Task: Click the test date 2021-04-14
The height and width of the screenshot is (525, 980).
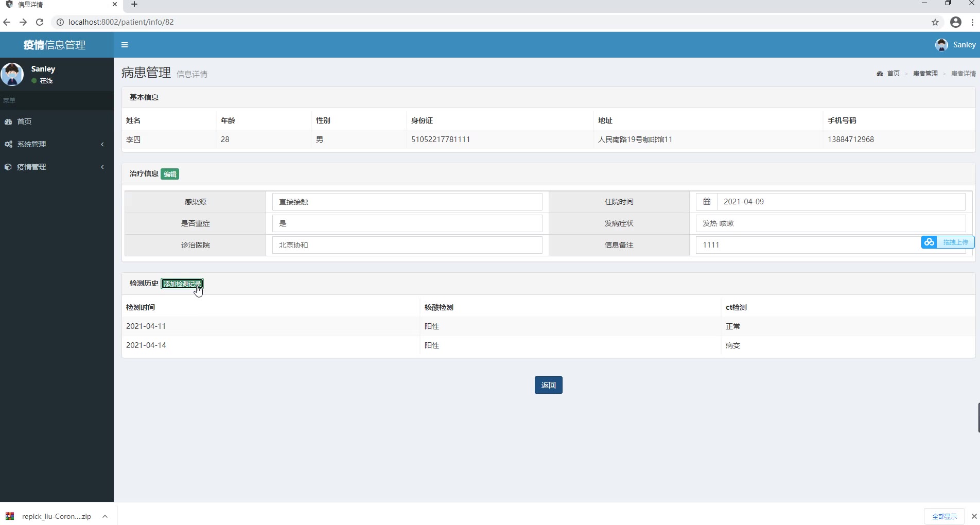Action: [146, 345]
